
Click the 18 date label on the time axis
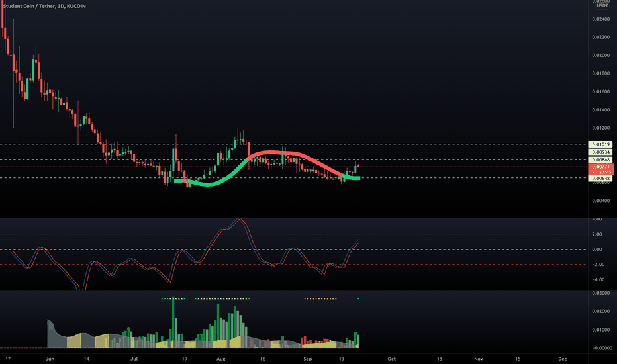pos(439,359)
